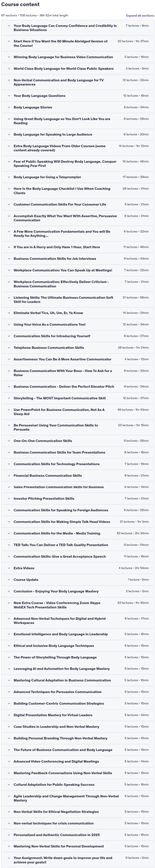Screen dimensions: 155x868
Task: Open chevron for Body Language for Using a Teleprompter
Action: pyautogui.click(x=9, y=177)
